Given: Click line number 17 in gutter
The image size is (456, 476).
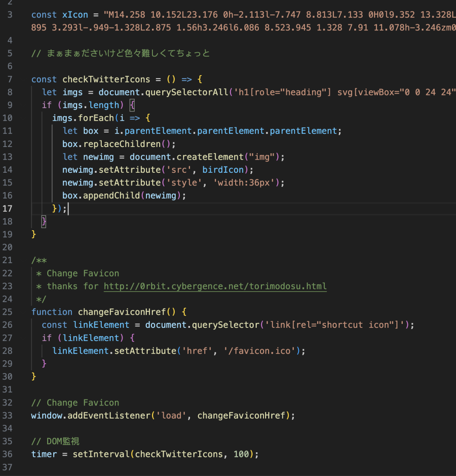Looking at the screenshot, I should [7, 209].
